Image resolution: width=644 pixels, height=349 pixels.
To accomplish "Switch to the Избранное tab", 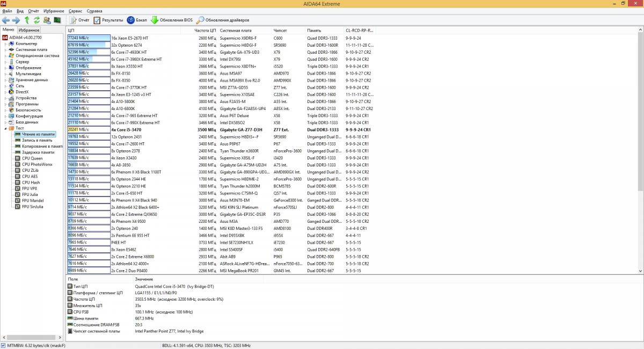I will pos(29,30).
